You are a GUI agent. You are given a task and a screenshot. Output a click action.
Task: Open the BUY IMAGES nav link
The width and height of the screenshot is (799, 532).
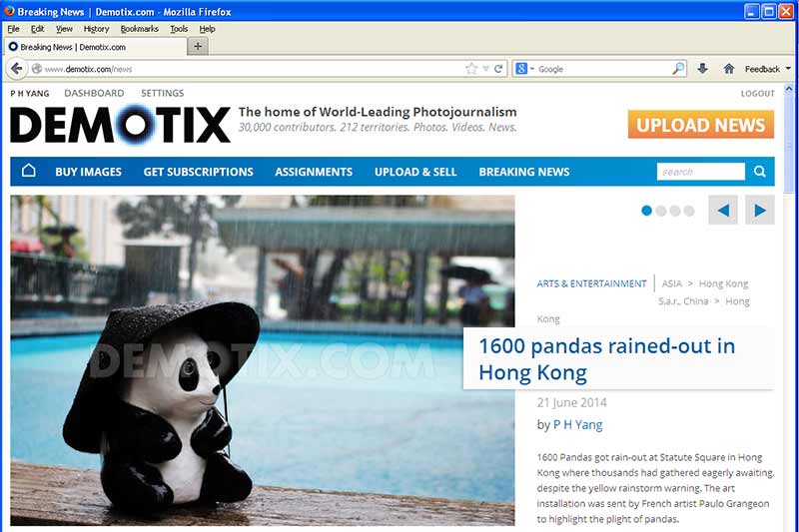[88, 172]
